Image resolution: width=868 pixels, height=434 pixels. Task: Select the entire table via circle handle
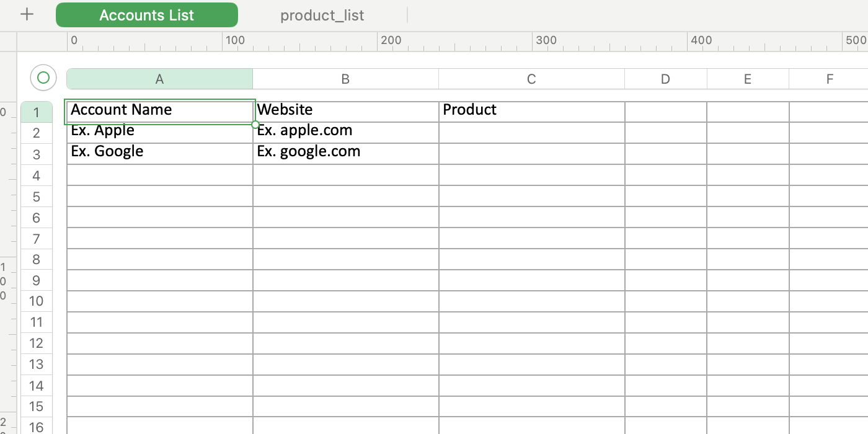click(43, 77)
